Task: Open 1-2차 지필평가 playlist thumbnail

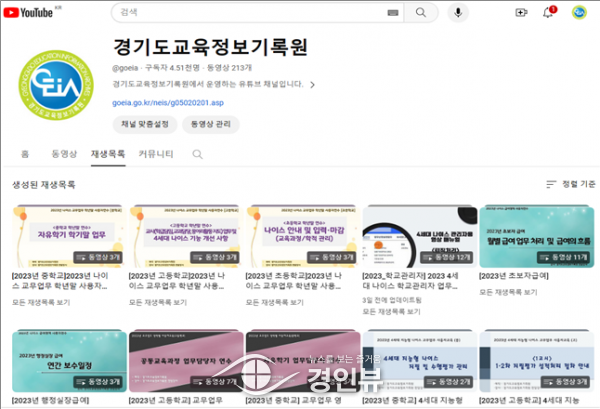Action: pyautogui.click(x=536, y=361)
